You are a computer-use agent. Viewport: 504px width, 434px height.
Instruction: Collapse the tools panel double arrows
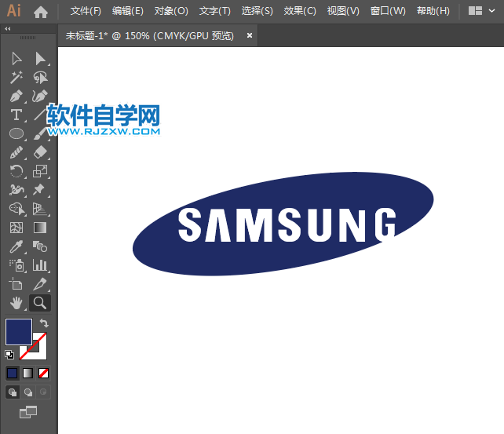click(8, 28)
